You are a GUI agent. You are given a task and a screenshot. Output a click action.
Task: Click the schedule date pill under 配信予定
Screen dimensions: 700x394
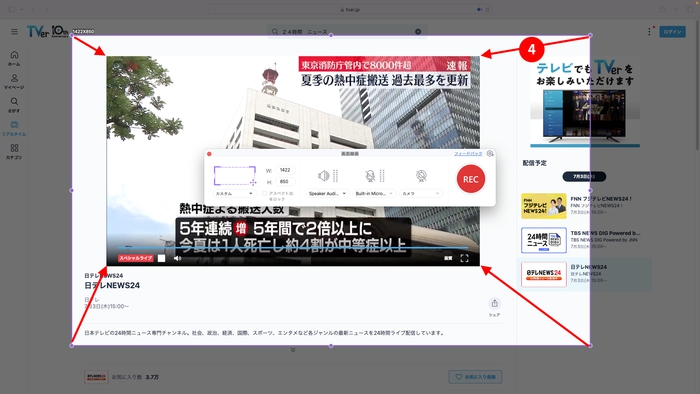[x=584, y=177]
